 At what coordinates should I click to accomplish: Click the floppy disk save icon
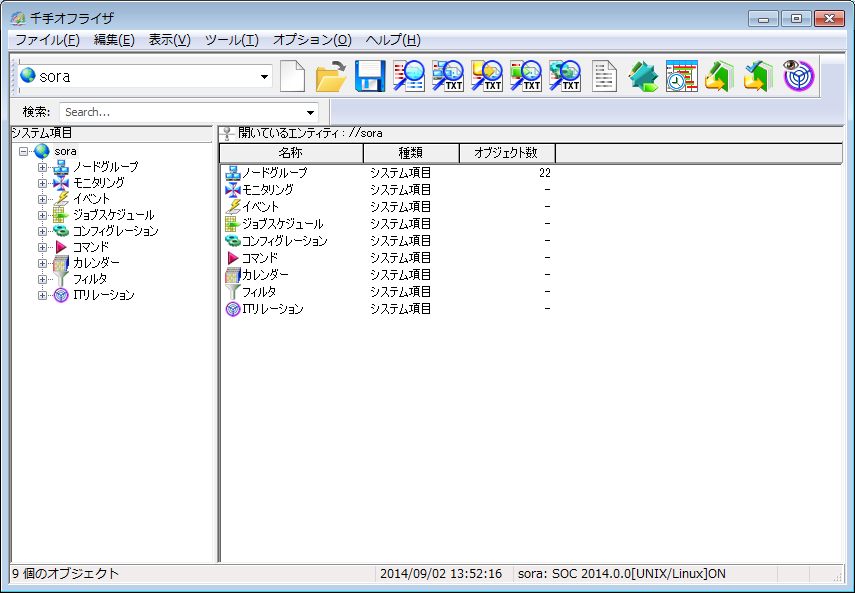[370, 76]
